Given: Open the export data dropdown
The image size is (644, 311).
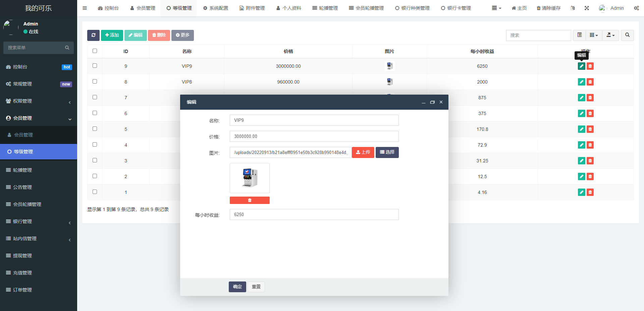Looking at the screenshot, I should point(610,35).
